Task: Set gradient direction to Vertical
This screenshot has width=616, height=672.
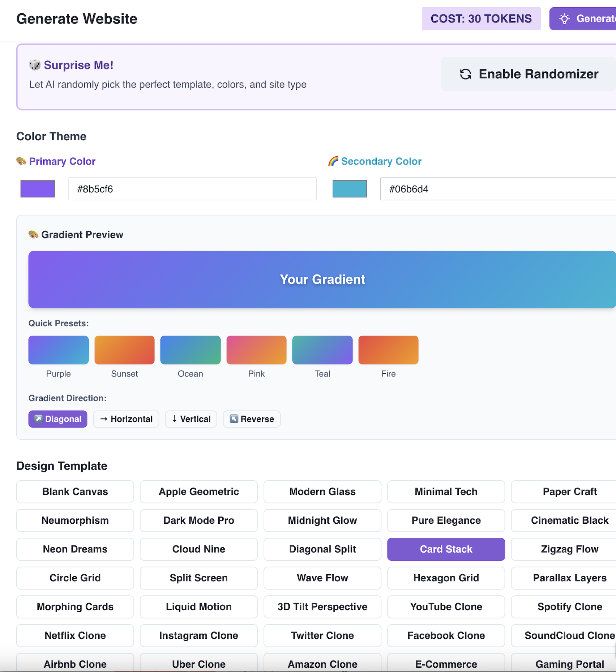Action: pos(191,419)
